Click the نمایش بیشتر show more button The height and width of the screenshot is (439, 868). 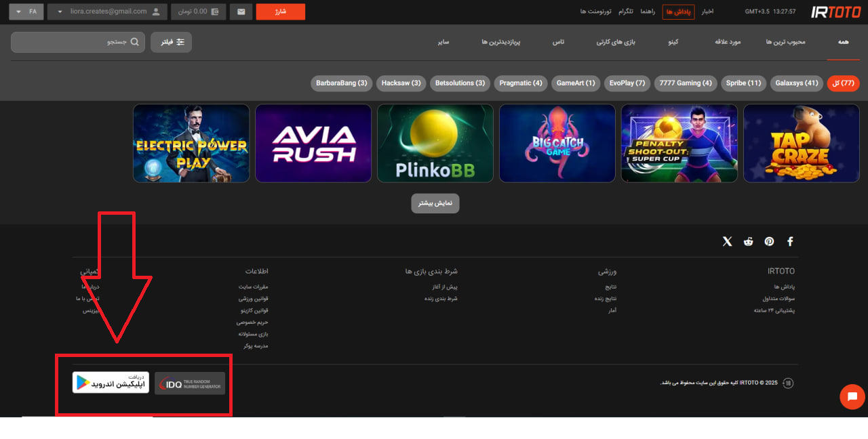coord(435,203)
